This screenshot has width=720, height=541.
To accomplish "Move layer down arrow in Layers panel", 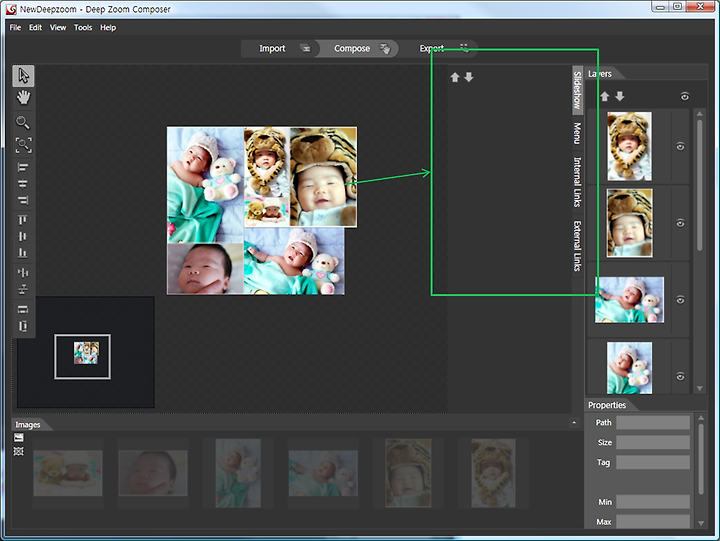I will coord(619,96).
